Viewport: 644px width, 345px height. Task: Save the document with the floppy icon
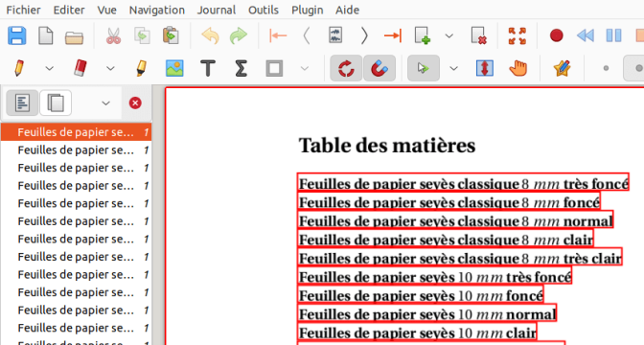pyautogui.click(x=17, y=35)
